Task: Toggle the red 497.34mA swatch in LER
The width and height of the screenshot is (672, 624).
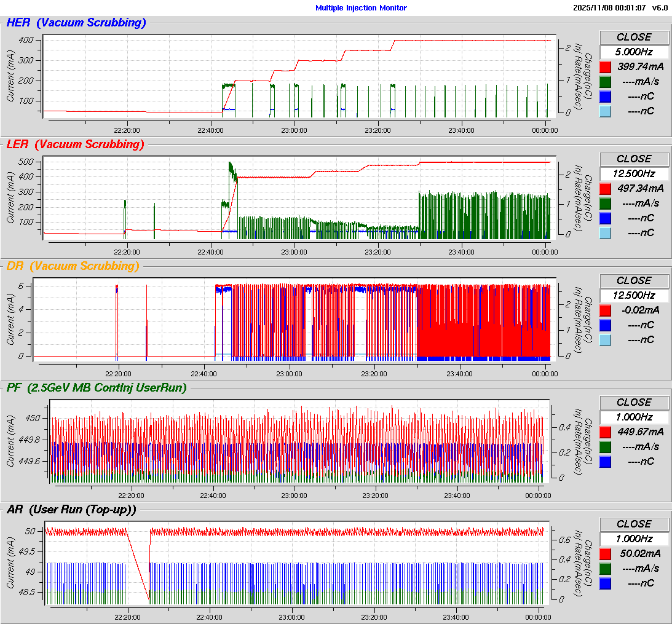Action: click(606, 189)
